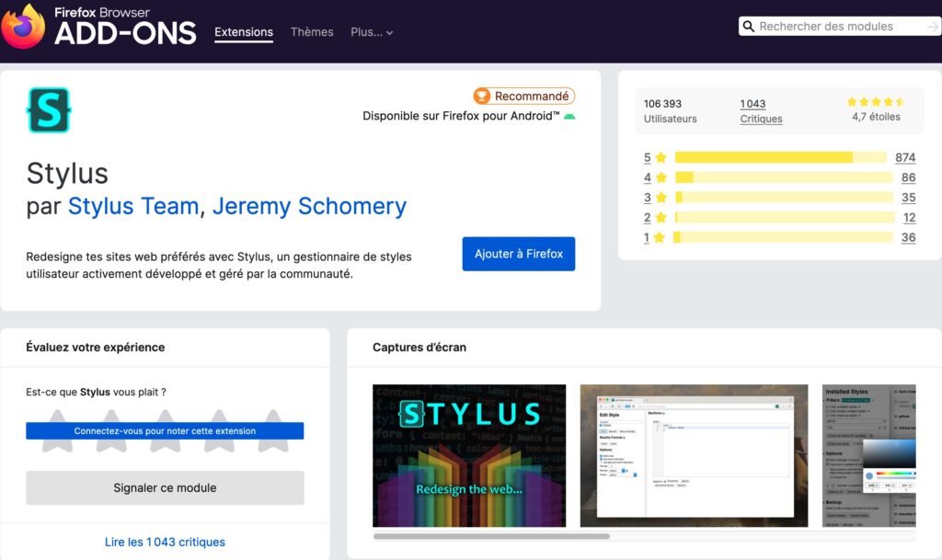This screenshot has width=942, height=560.
Task: Click the 874 five-star reviews count
Action: 904,157
